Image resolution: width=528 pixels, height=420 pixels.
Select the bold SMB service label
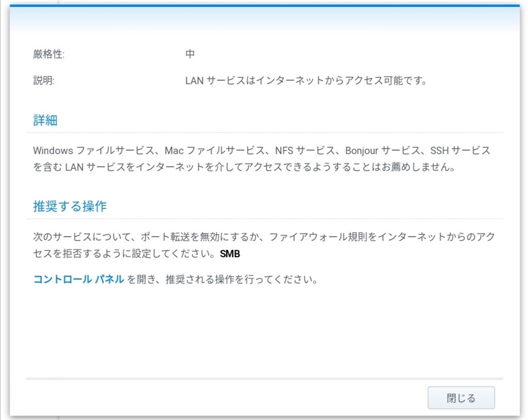(x=230, y=254)
